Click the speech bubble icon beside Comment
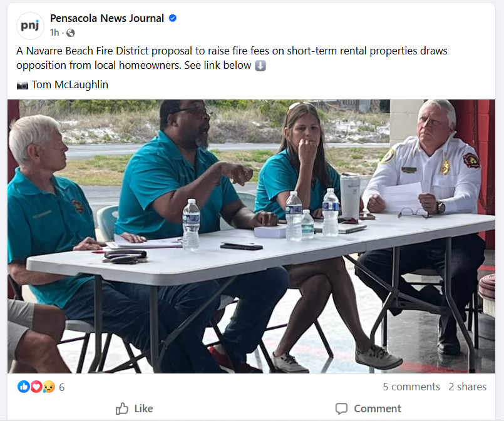The width and height of the screenshot is (504, 421). point(341,408)
